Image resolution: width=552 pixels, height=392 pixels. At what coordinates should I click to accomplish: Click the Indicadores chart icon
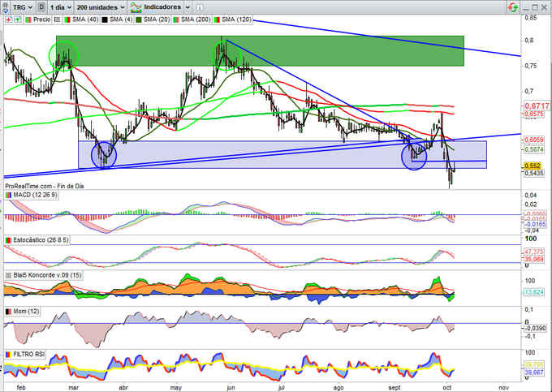click(x=136, y=7)
